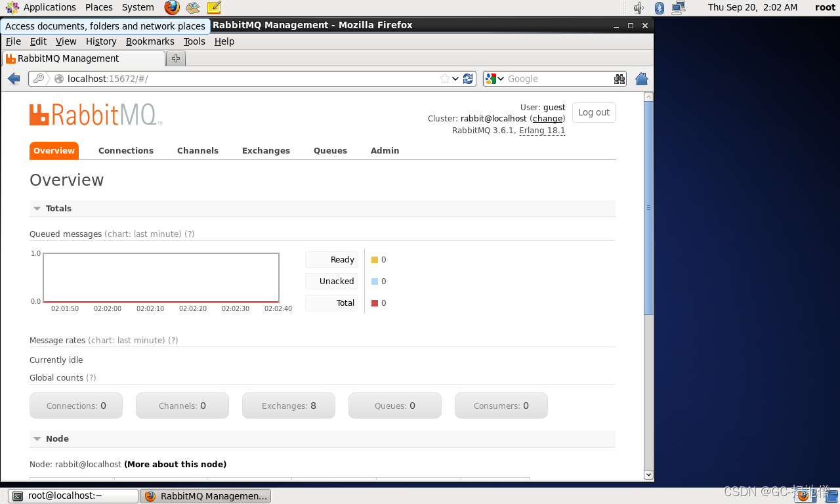Viewport: 840px width, 504px height.
Task: Select RabbitMQ Management taskbar window button
Action: point(205,496)
